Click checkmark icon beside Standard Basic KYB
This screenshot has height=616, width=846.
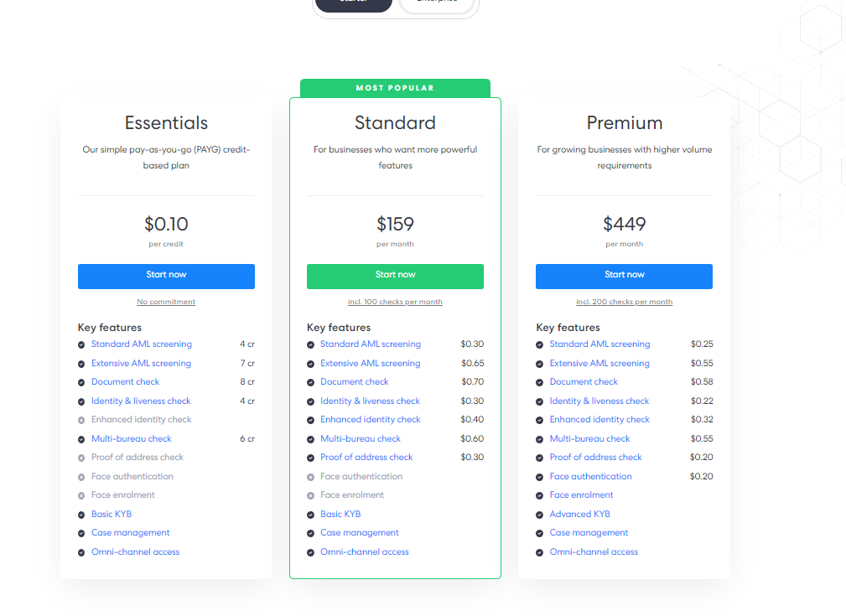pos(310,515)
